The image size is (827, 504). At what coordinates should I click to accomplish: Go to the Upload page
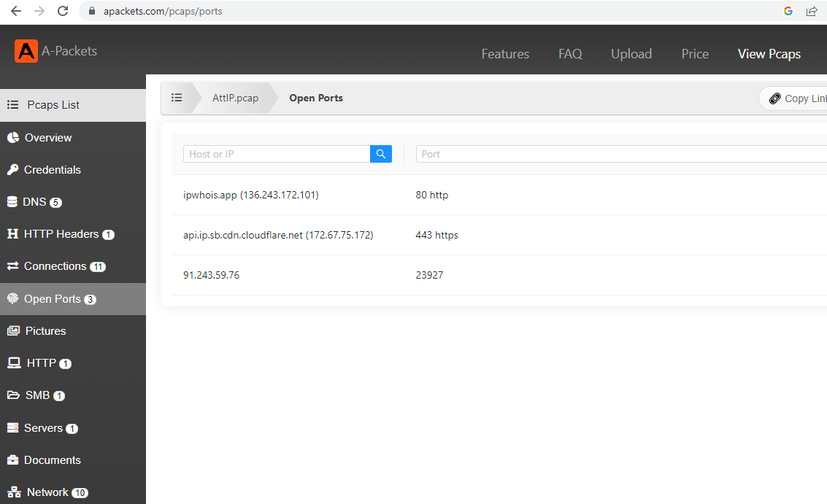[631, 54]
